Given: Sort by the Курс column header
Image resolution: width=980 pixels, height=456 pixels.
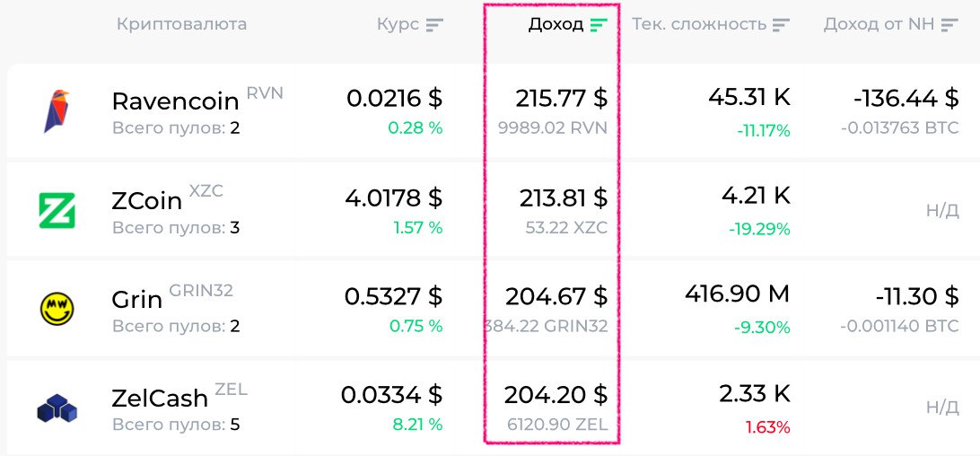Looking at the screenshot, I should click(x=398, y=24).
